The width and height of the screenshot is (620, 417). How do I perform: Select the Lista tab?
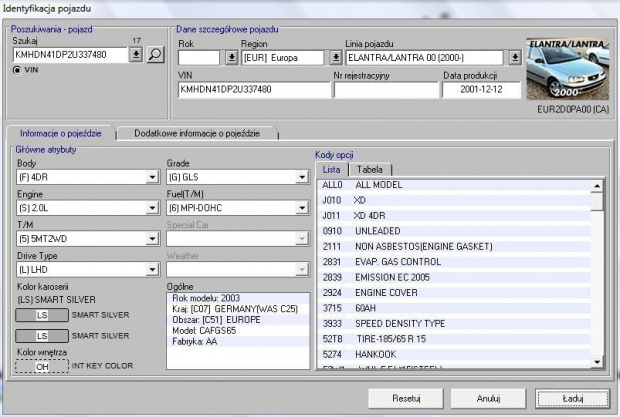click(331, 170)
